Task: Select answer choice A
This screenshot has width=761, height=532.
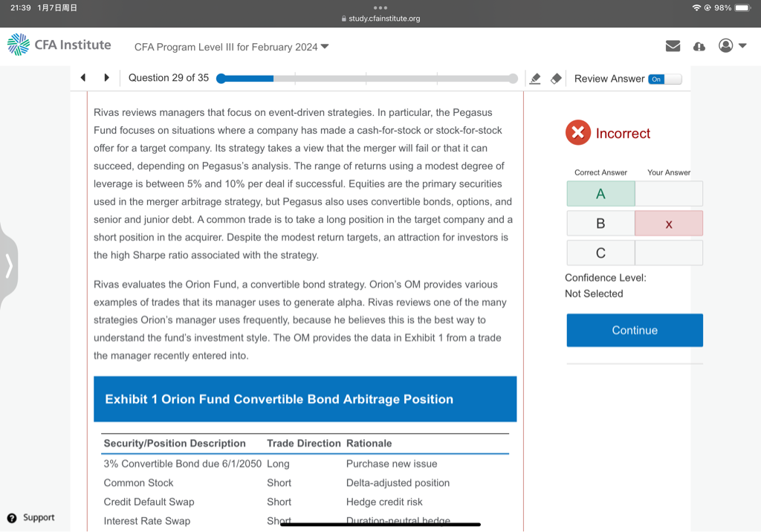Action: coord(600,194)
